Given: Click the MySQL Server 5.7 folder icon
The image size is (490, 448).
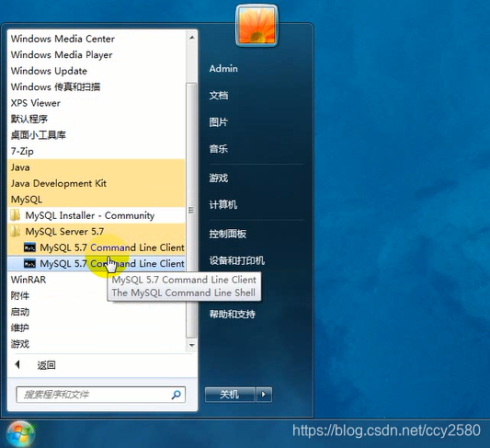Looking at the screenshot, I should (16, 231).
